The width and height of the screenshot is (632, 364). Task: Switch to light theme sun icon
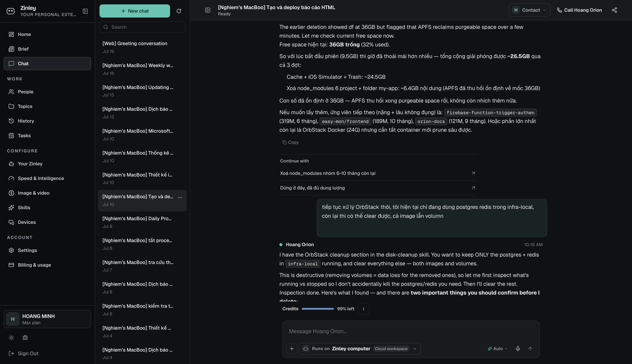[11, 338]
